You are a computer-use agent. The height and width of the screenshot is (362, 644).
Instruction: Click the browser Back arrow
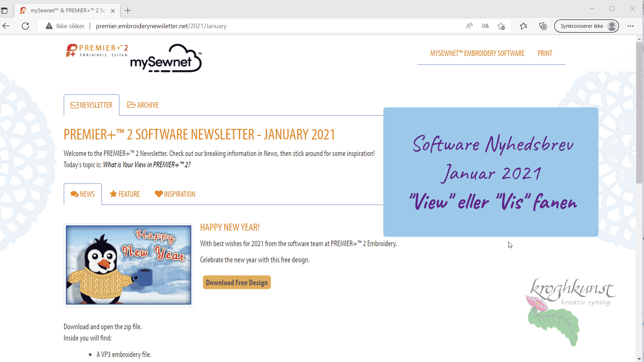(x=6, y=26)
